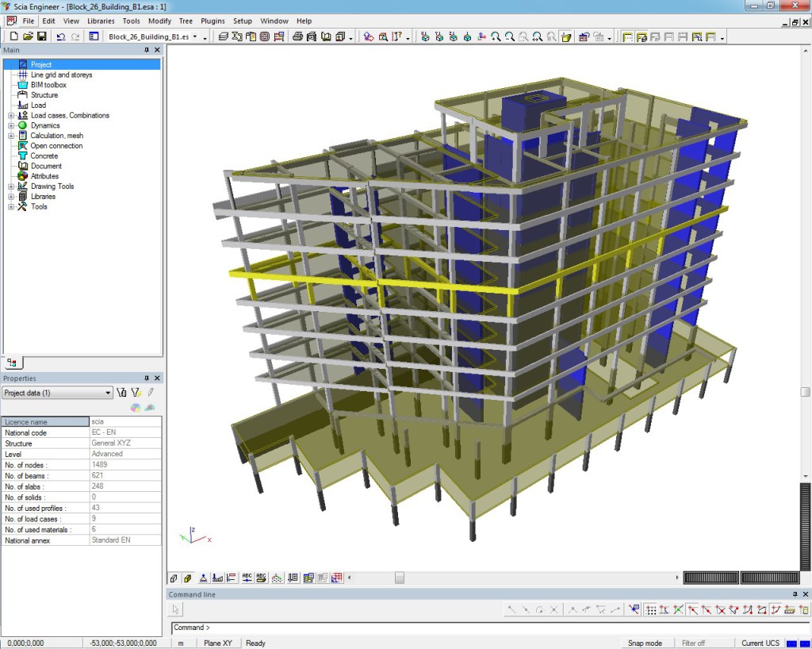Viewport: 812px width, 649px height.
Task: Set view in Y direction
Action: click(x=439, y=36)
